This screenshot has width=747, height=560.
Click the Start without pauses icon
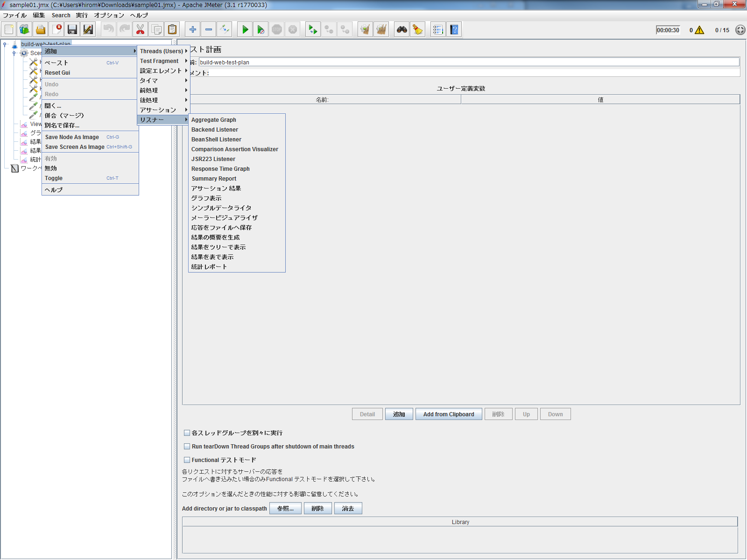coord(261,29)
